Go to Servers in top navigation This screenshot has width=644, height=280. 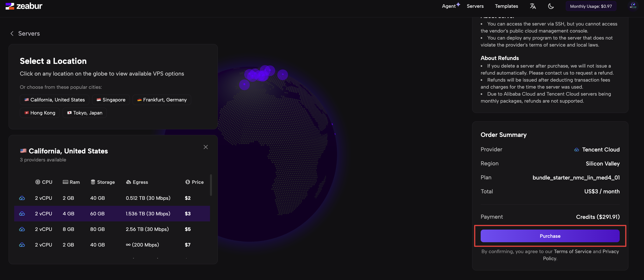coord(475,6)
